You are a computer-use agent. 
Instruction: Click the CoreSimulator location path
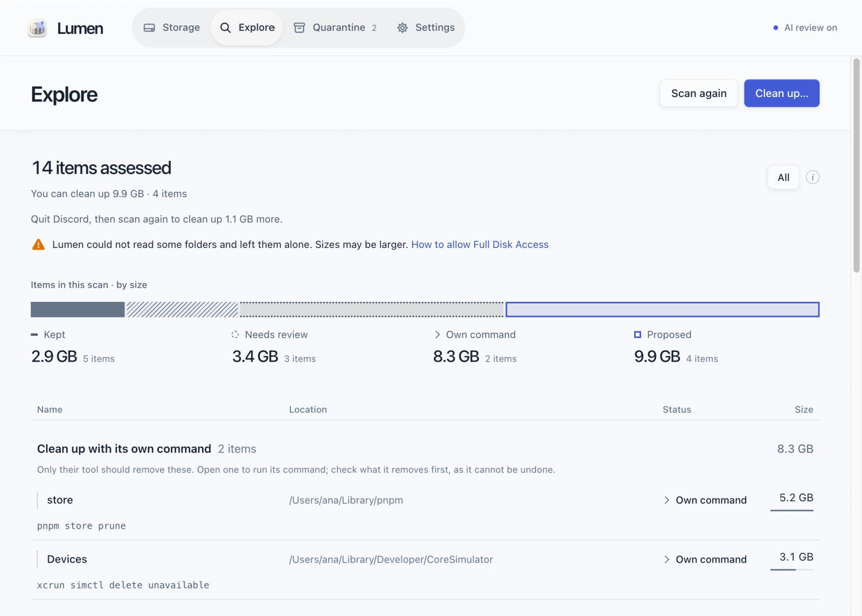(x=391, y=559)
